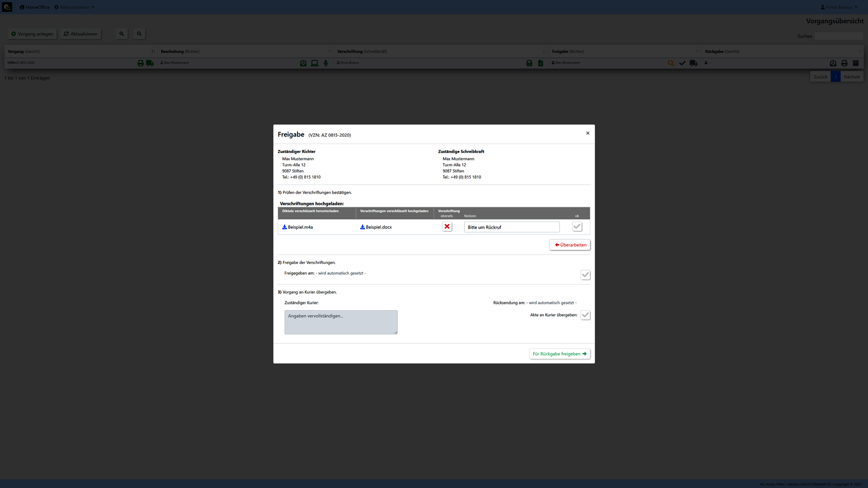Viewport: 868px width, 488px height.
Task: Click the green document icon in Verschriftung column
Action: coord(541,63)
